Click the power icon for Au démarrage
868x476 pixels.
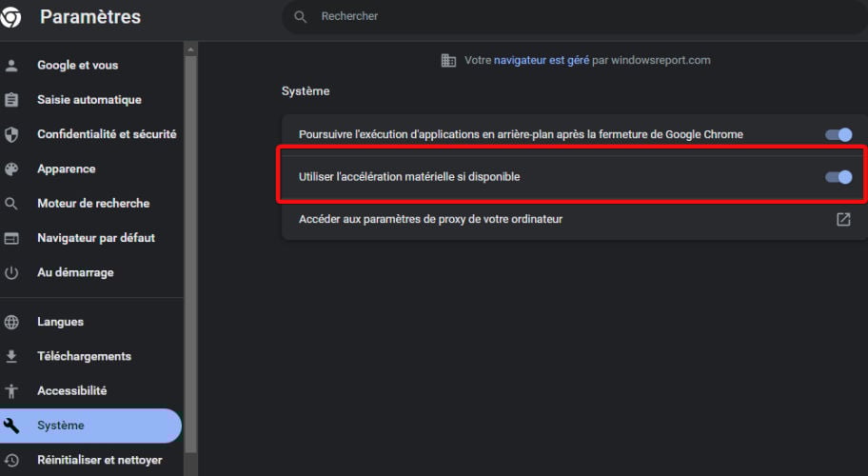point(11,272)
